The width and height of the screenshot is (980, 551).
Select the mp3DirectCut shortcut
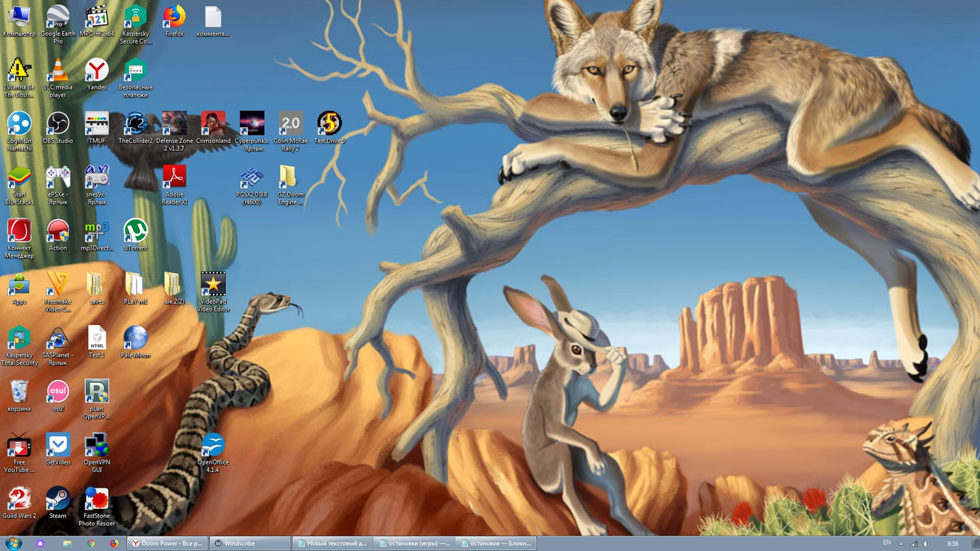pyautogui.click(x=96, y=235)
